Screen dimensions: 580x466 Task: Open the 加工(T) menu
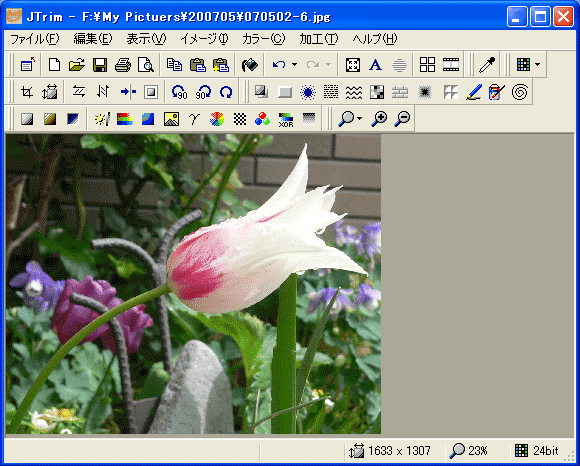point(318,39)
